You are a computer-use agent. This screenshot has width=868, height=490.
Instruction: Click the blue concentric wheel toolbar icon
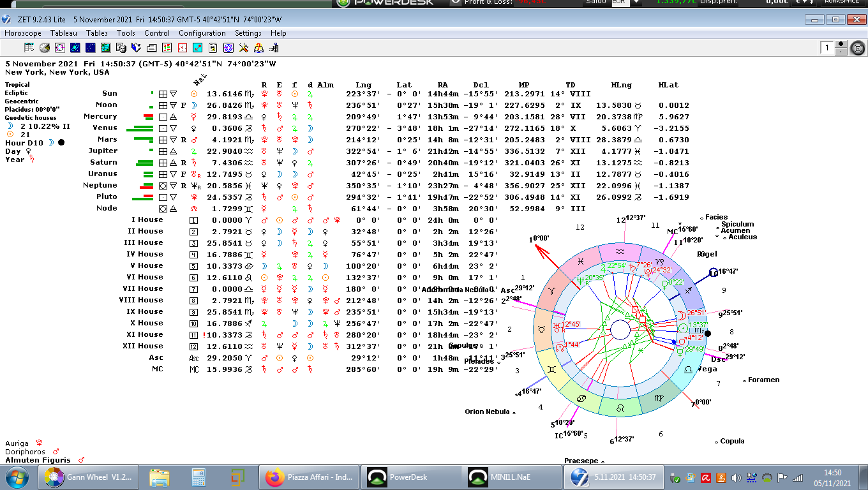228,48
